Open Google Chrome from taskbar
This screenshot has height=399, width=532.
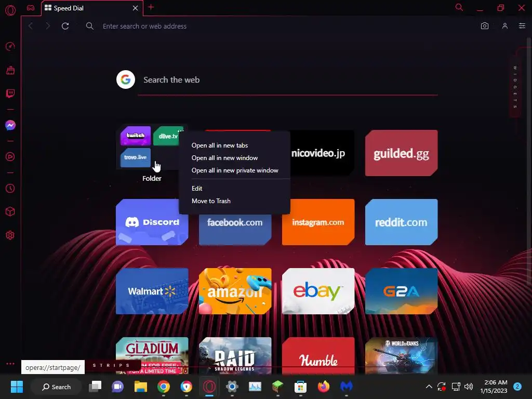pyautogui.click(x=163, y=387)
